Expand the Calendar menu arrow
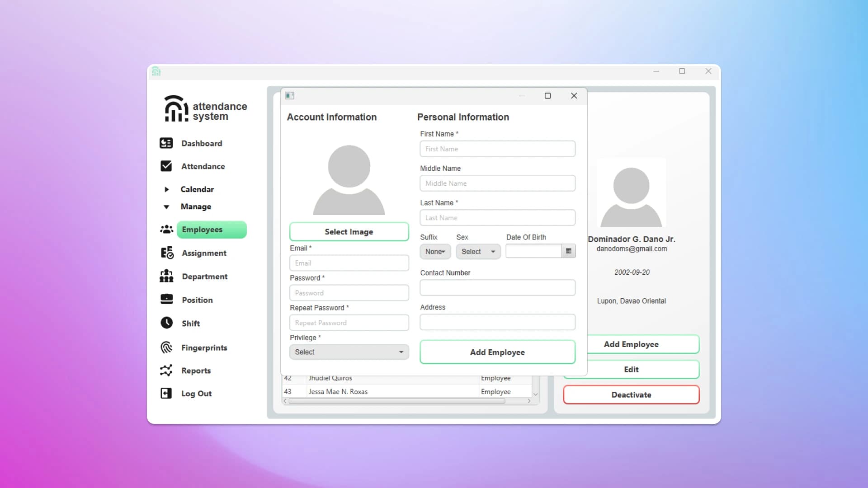 tap(166, 189)
